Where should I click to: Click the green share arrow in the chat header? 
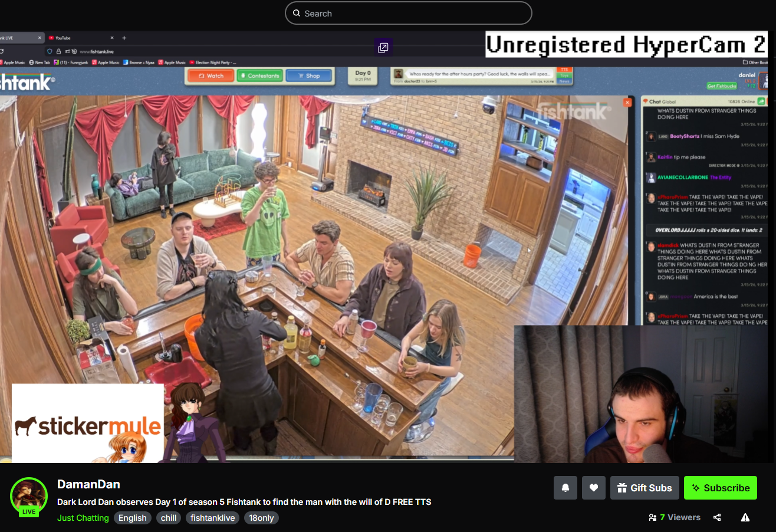761,101
